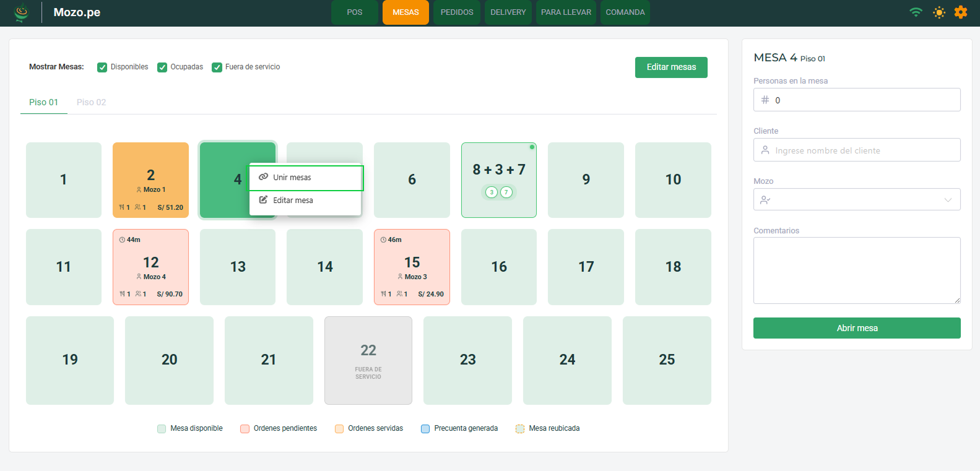Toggle the Fuera de servicio checkbox
Viewport: 980px width, 471px height.
tap(217, 67)
